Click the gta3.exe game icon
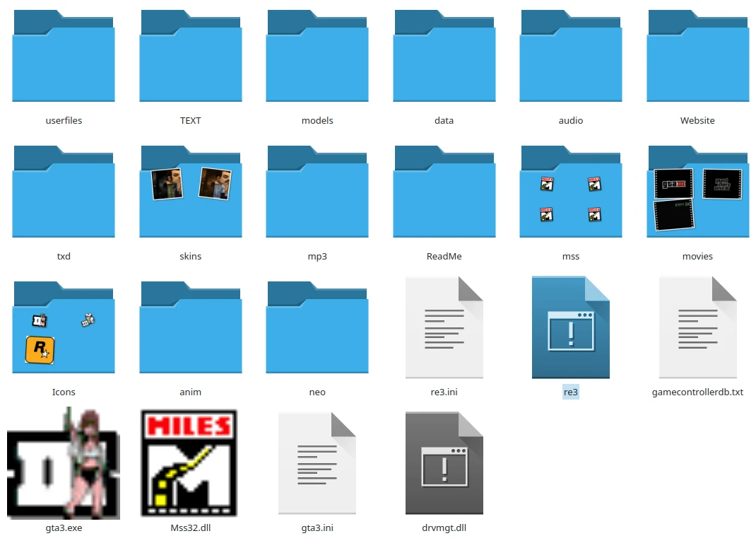Screen dimensions: 756x548 [x=64, y=463]
